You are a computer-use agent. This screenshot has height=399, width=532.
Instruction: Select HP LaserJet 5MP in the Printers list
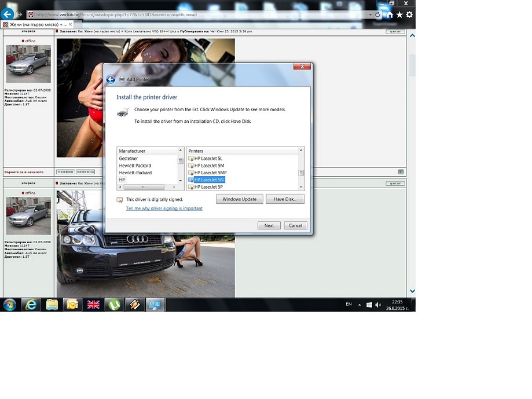[210, 173]
